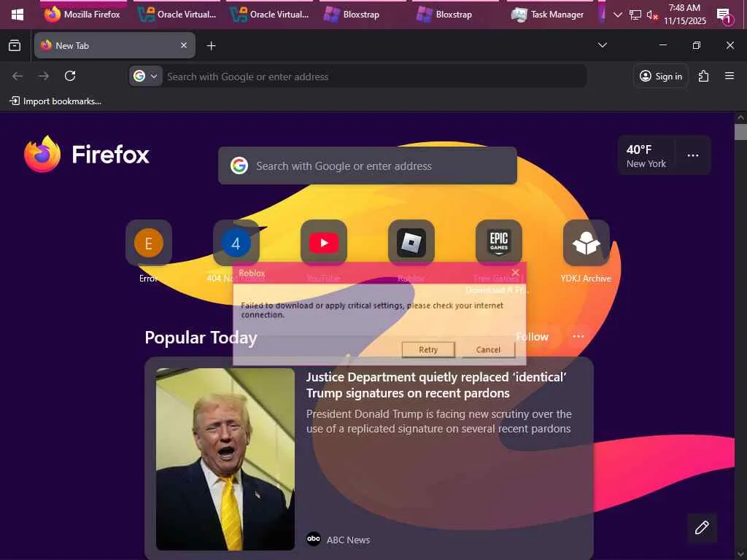
Task: Click Sign in account button
Action: tap(661, 76)
